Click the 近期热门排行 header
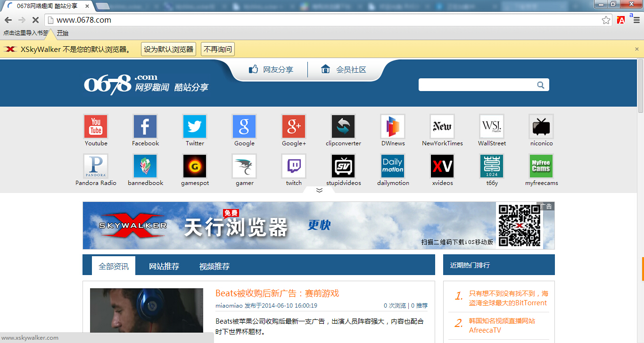644x343 pixels. click(x=470, y=265)
